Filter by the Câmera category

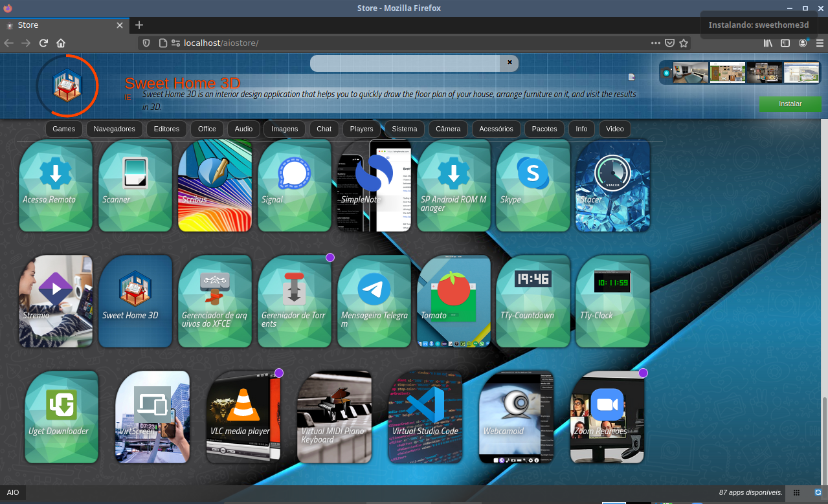pos(448,129)
